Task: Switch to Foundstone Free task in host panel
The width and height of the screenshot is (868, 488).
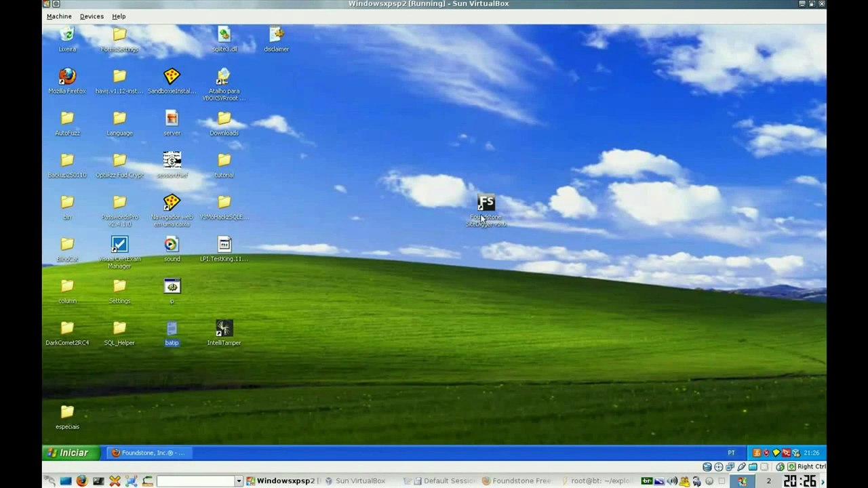Action: coord(517,481)
